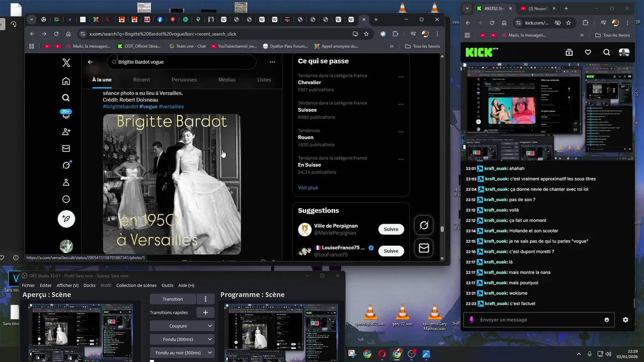
Task: Open Tous les favoris folder in Kick browser
Action: tap(612, 35)
